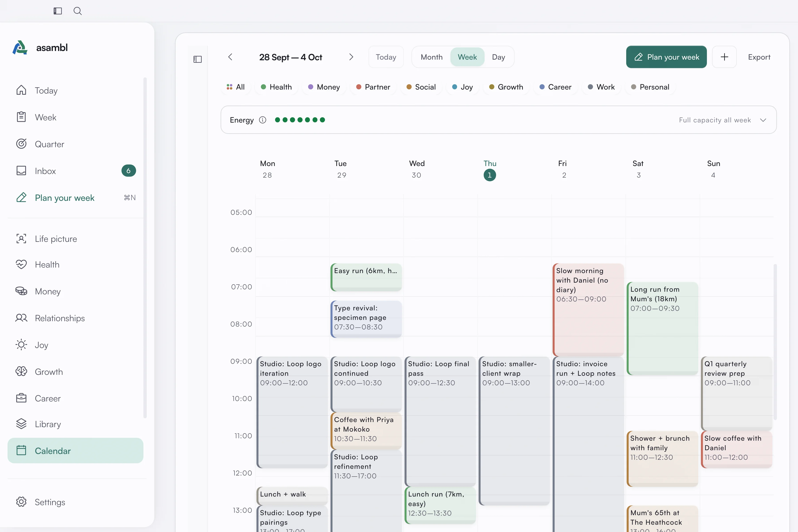Open Growth page in sidebar
This screenshot has width=798, height=532.
75,372
